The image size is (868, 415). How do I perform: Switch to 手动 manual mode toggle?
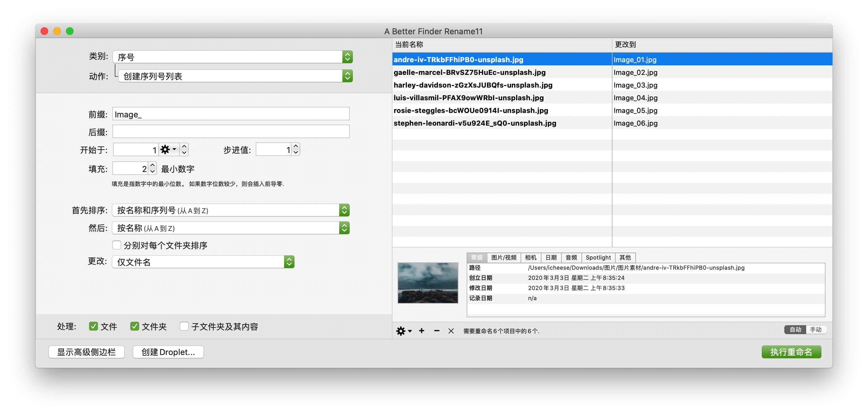815,329
